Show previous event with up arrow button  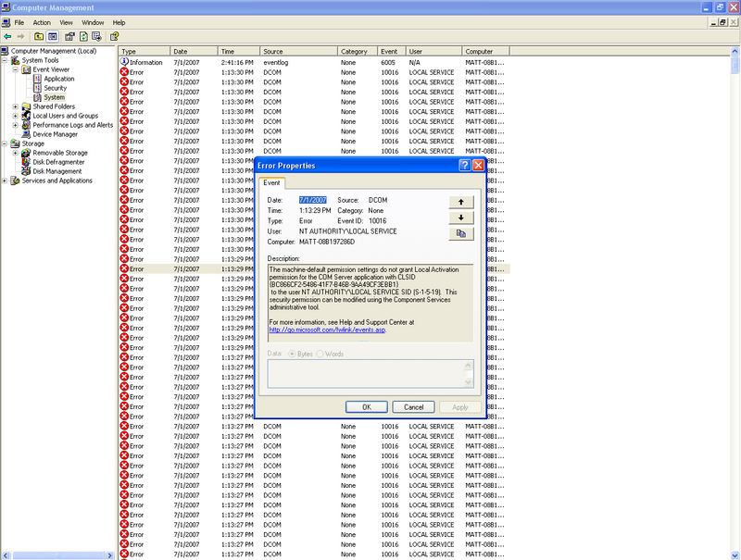pyautogui.click(x=460, y=201)
